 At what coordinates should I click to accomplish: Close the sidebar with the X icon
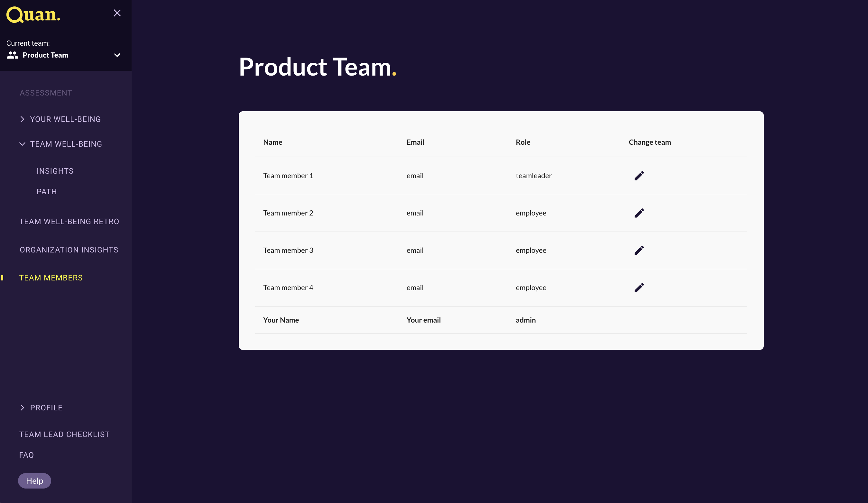pos(117,13)
